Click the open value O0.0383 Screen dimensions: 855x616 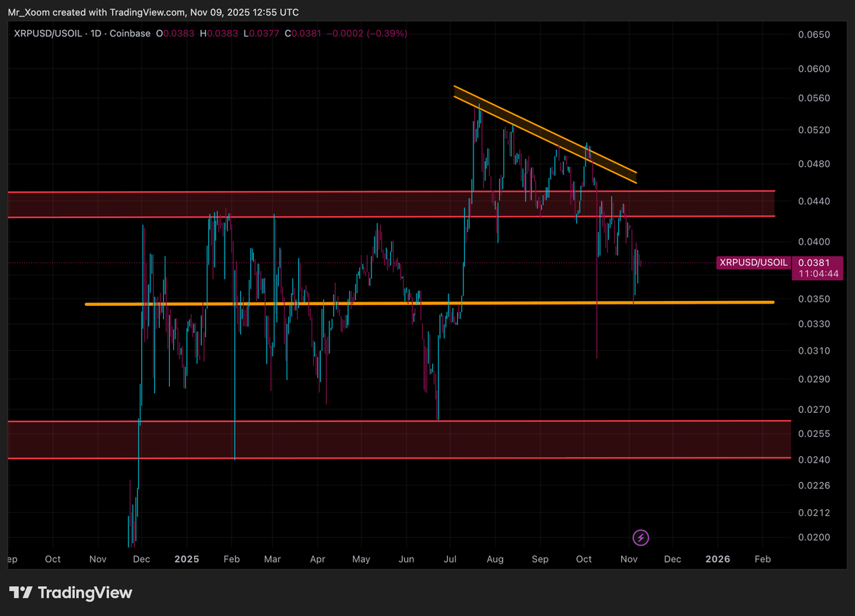pos(175,34)
